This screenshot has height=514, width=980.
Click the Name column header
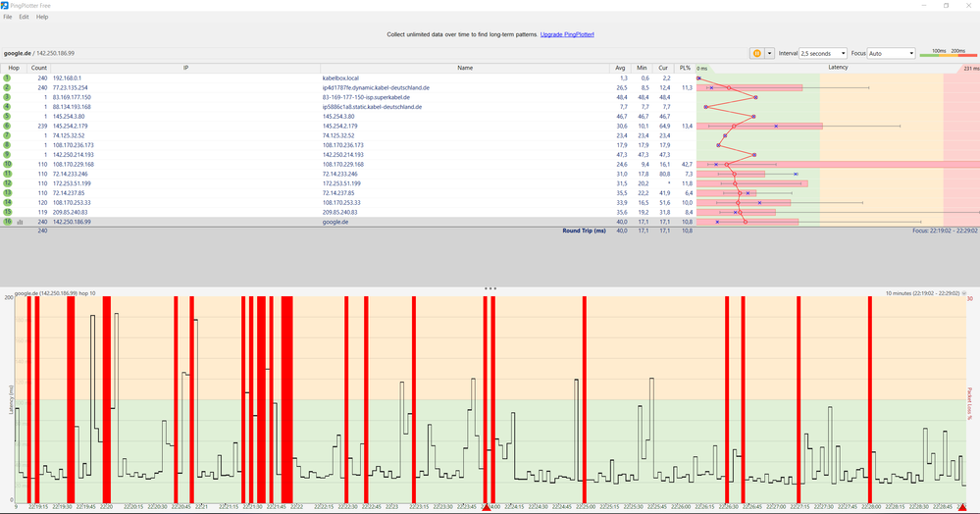tap(465, 68)
